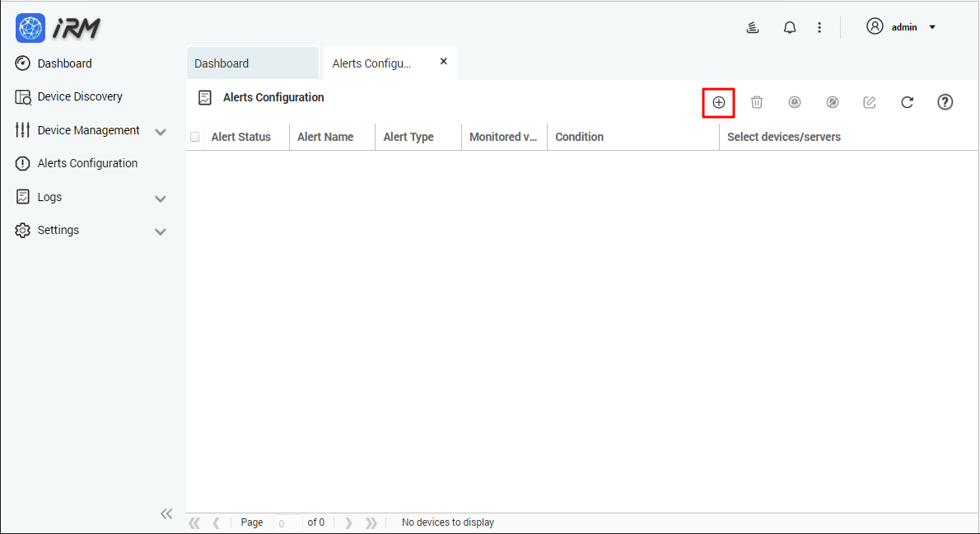
Task: Collapse the left navigation sidebar
Action: [x=166, y=513]
